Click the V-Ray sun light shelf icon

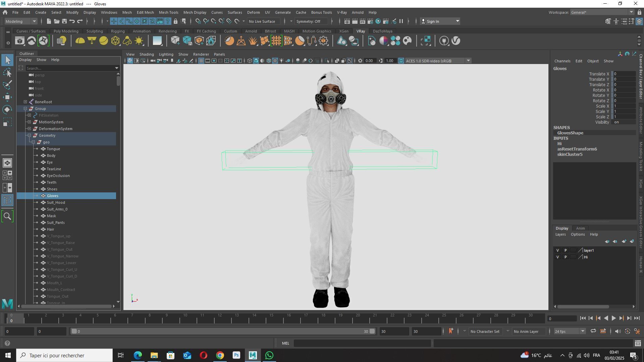coord(139,41)
